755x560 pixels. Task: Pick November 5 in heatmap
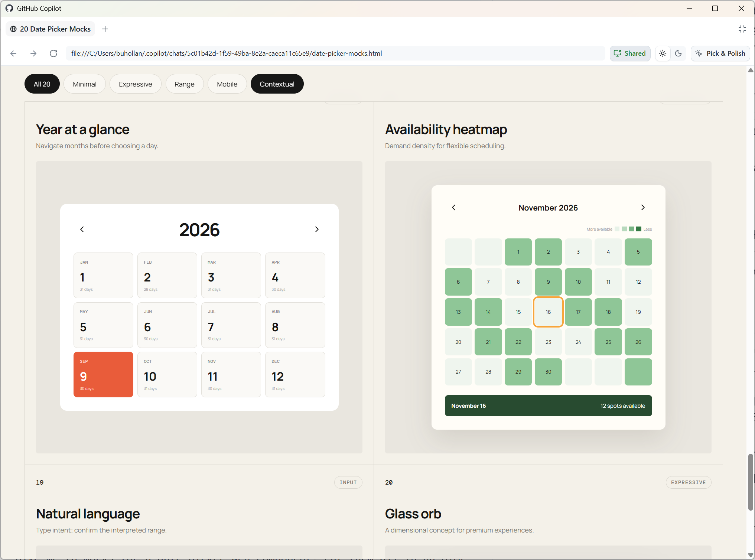point(638,252)
